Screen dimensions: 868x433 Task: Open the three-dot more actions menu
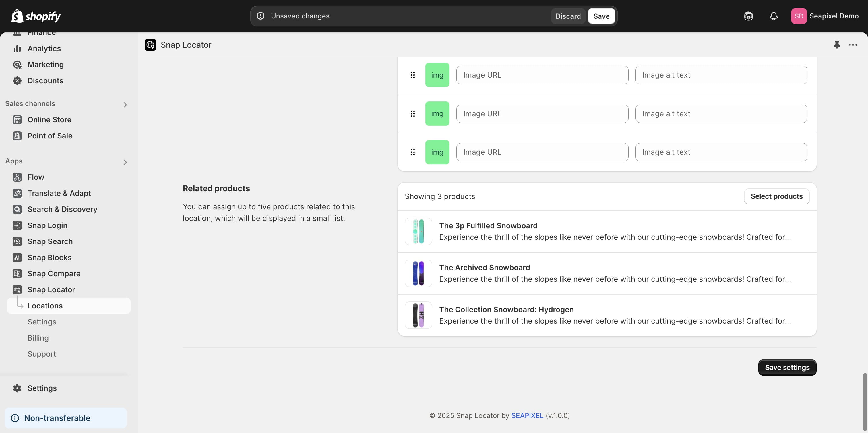[x=853, y=45]
